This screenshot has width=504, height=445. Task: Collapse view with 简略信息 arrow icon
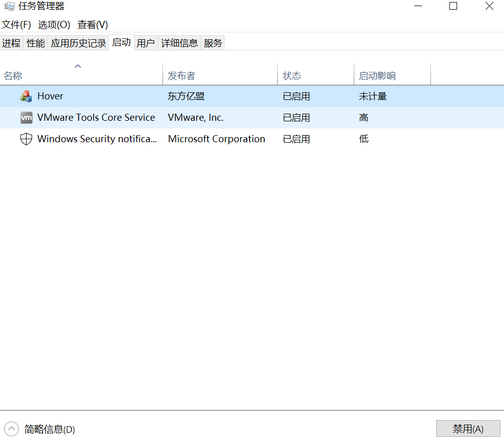pyautogui.click(x=12, y=429)
